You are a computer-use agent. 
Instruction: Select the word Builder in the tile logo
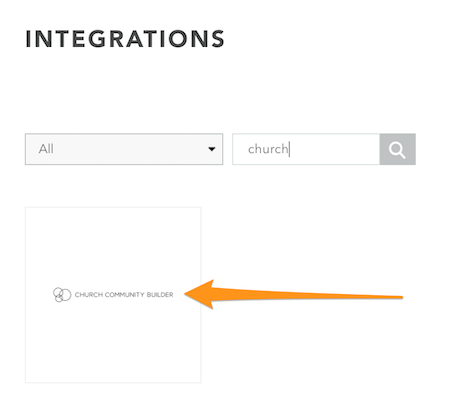160,295
